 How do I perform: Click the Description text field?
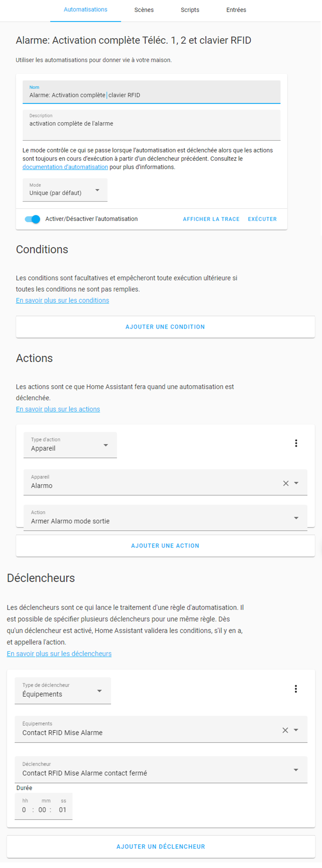pyautogui.click(x=151, y=125)
